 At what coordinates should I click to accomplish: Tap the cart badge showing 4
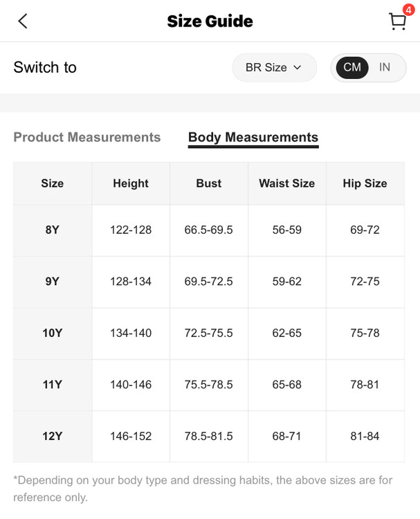408,10
